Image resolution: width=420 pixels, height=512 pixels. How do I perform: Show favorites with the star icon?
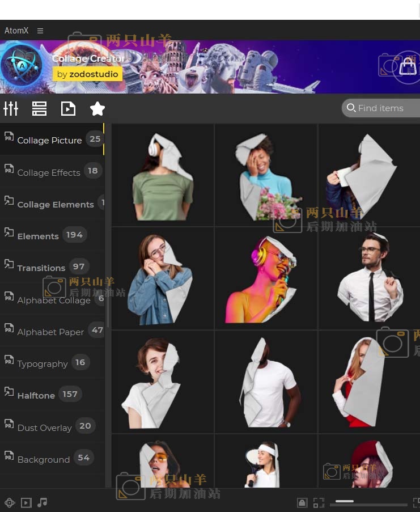pyautogui.click(x=97, y=108)
